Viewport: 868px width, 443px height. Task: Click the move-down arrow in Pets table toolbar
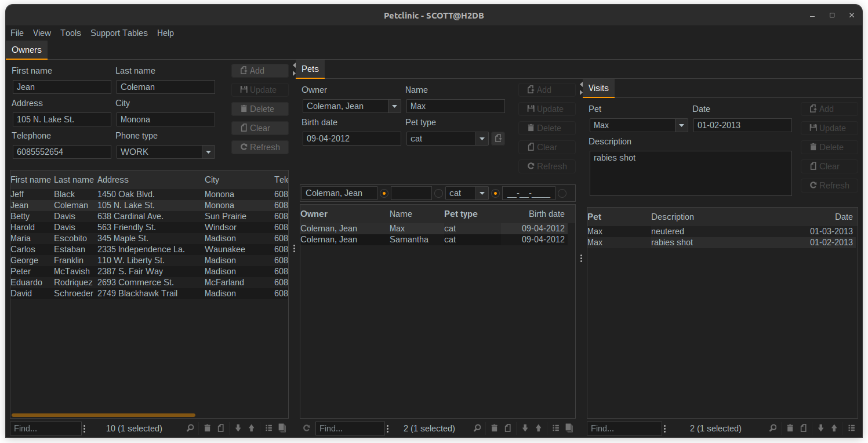point(525,429)
